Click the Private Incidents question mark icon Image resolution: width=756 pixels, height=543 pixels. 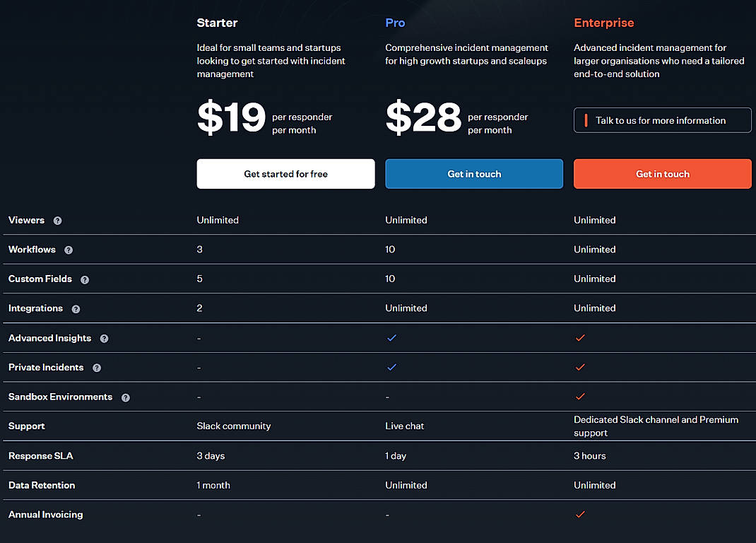coord(96,367)
